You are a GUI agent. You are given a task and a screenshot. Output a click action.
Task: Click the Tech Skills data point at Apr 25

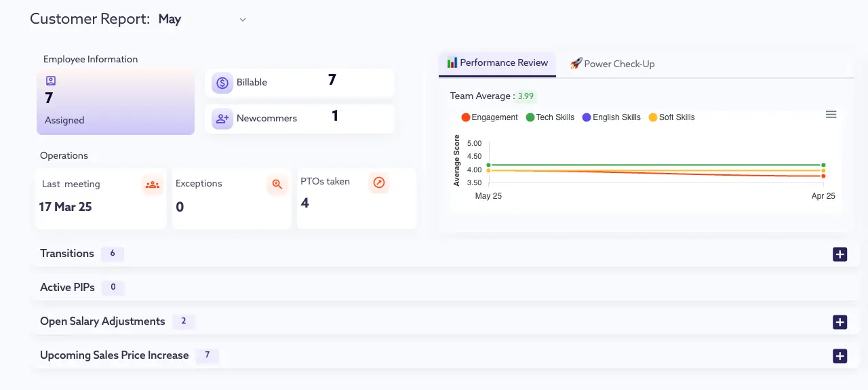tap(823, 165)
